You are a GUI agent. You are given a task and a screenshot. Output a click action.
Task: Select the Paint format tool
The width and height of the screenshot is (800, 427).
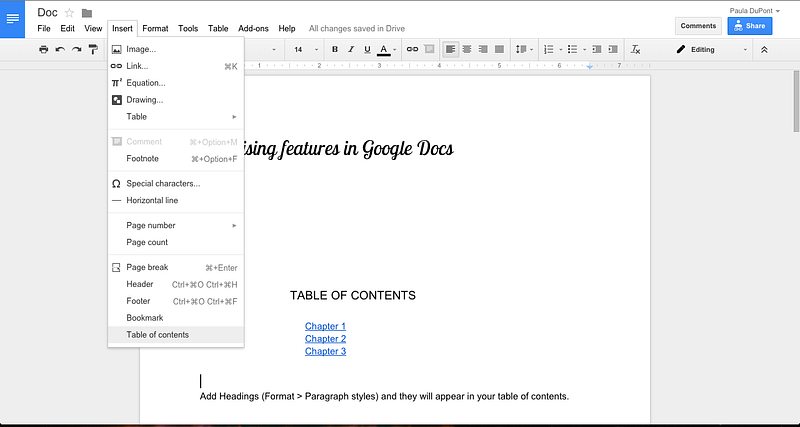93,49
